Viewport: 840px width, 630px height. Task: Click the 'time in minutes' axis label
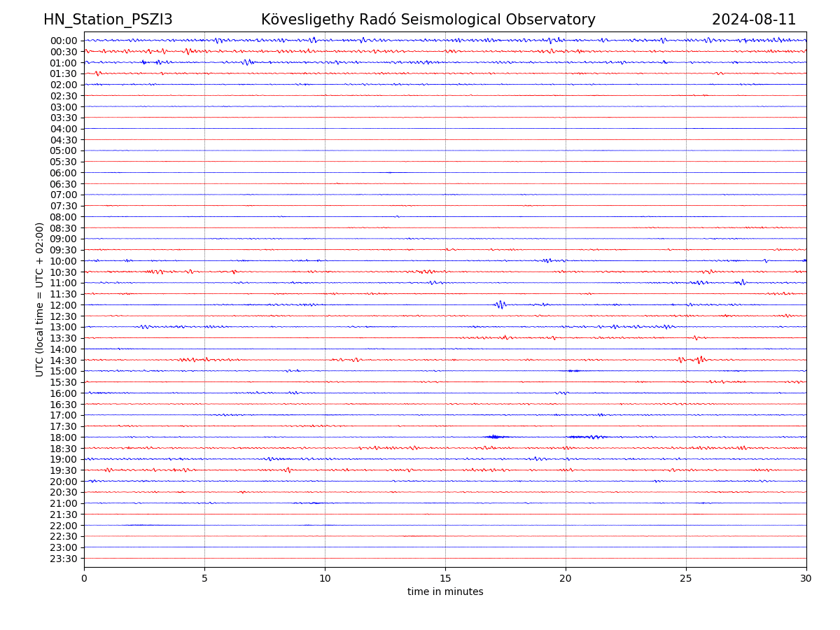click(445, 592)
